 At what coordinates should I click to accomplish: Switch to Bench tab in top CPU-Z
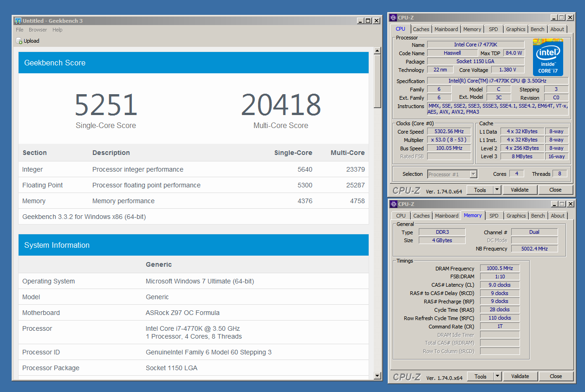click(x=538, y=29)
